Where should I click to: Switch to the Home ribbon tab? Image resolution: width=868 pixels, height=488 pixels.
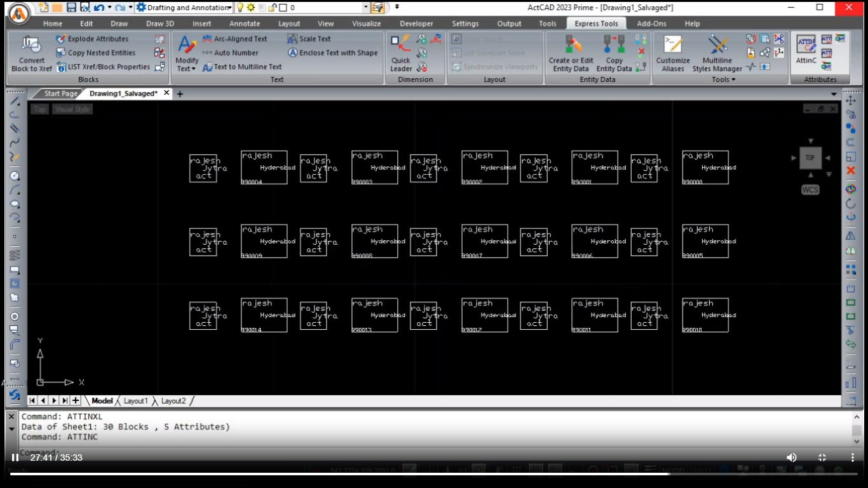53,24
